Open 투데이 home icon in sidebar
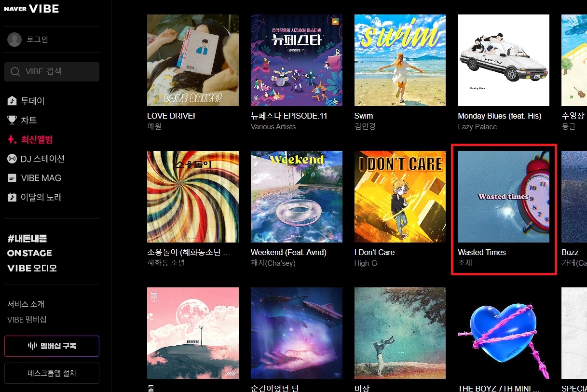This screenshot has width=587, height=392. (12, 101)
